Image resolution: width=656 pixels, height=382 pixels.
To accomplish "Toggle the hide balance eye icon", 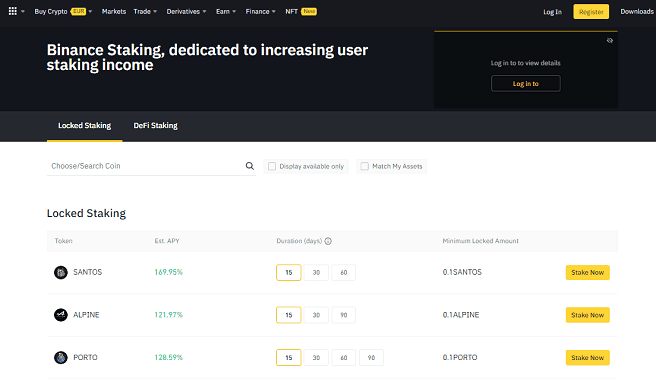I will point(610,41).
